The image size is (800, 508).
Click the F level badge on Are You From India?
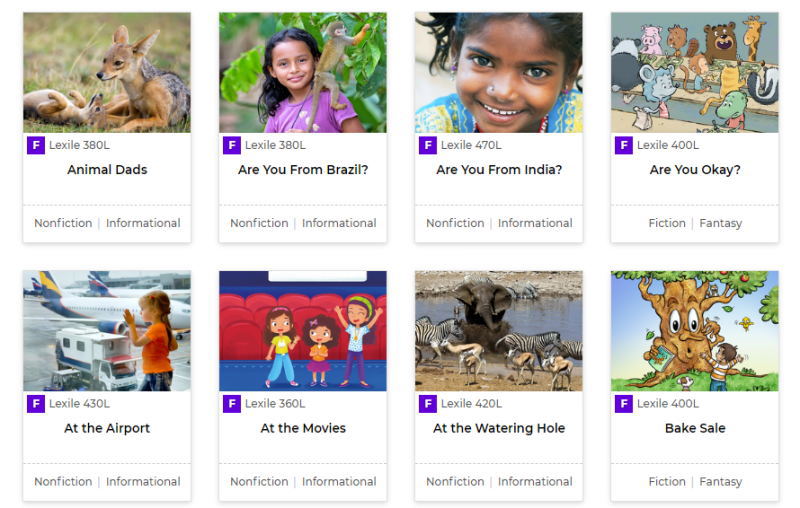point(428,146)
